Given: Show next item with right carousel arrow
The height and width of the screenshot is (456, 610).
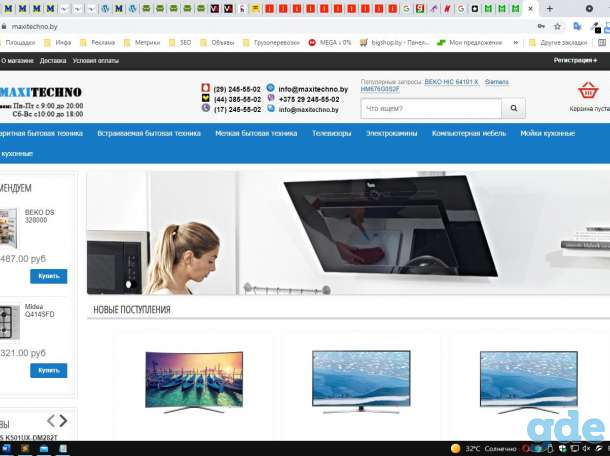Looking at the screenshot, I should [63, 421].
